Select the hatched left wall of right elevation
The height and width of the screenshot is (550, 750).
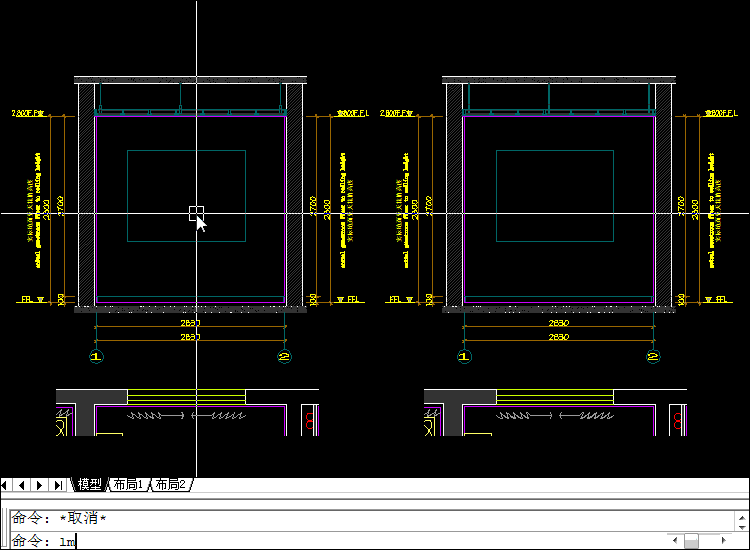point(454,195)
